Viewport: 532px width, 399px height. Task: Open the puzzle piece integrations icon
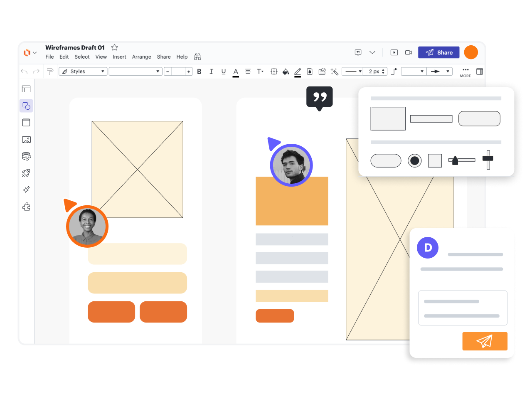pyautogui.click(x=26, y=207)
